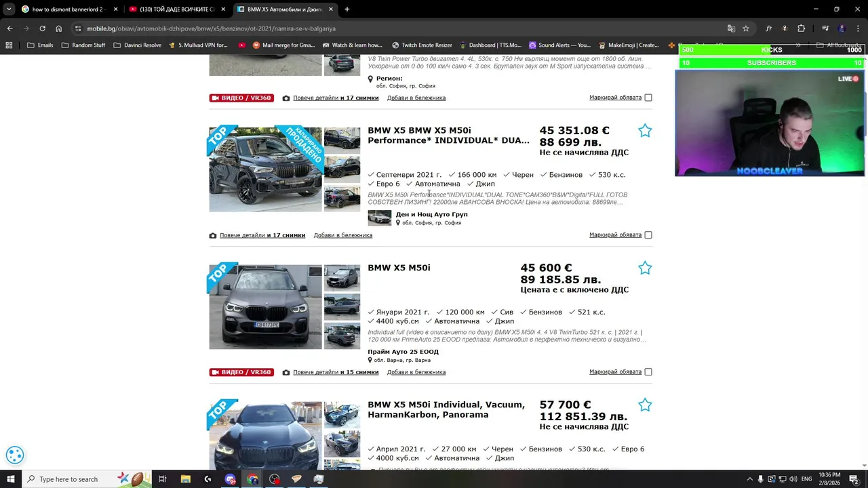
Task: Bookmark this page with star icon
Action: [x=746, y=28]
